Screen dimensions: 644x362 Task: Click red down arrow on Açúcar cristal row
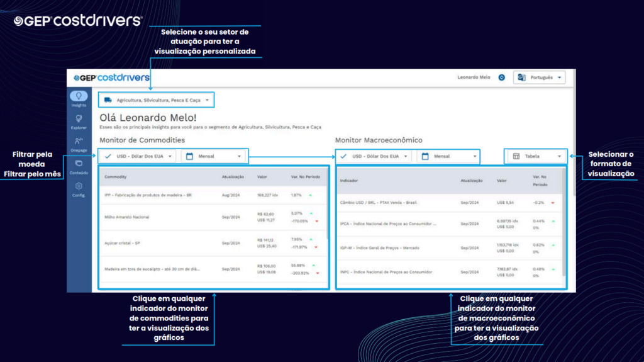tap(316, 247)
